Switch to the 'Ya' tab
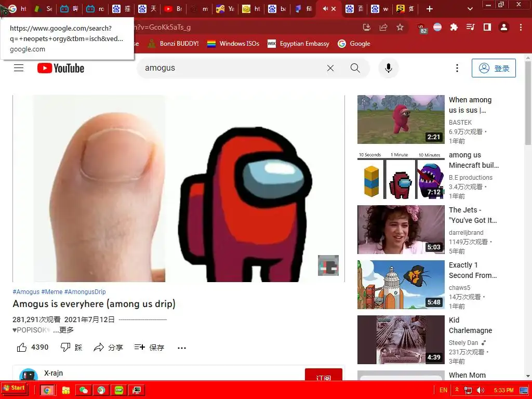The image size is (532, 399). [x=225, y=9]
